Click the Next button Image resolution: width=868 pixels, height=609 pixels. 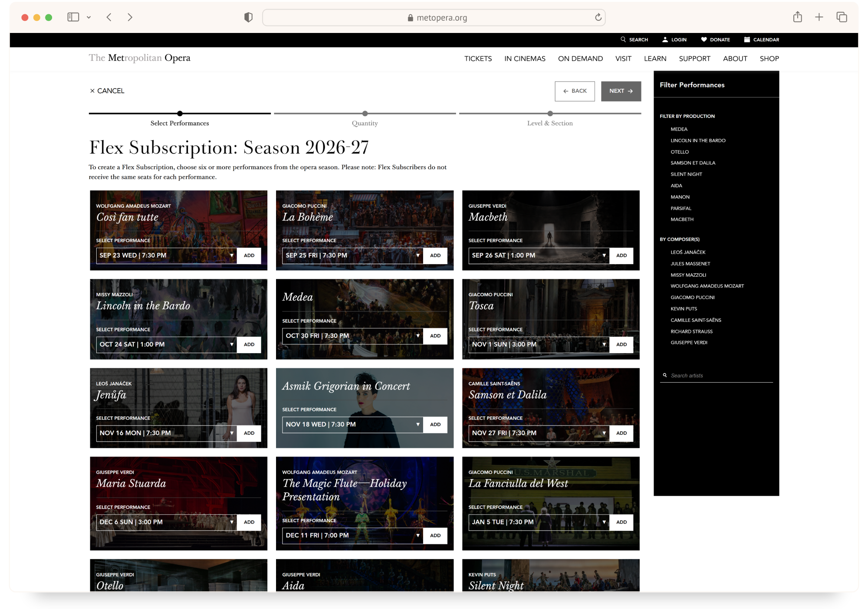(x=621, y=91)
